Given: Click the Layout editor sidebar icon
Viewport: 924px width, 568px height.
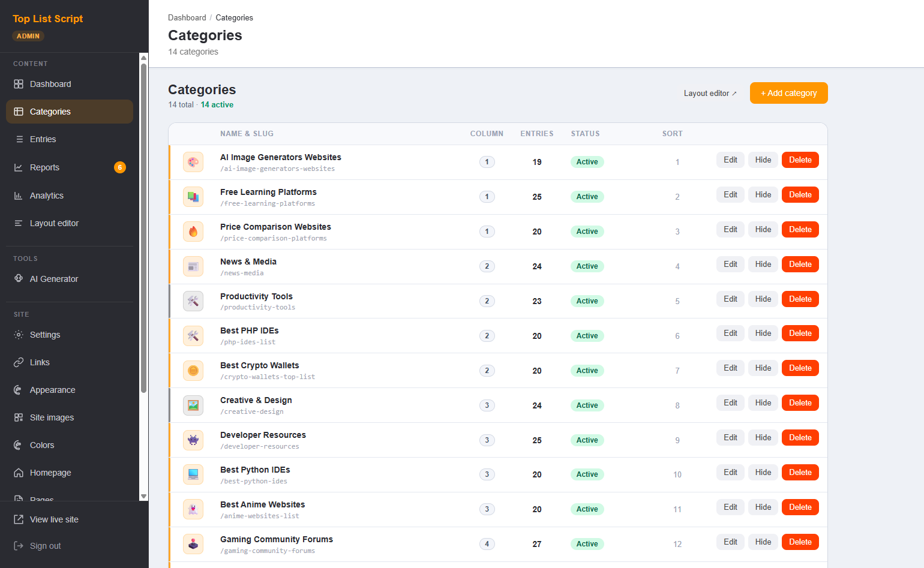Looking at the screenshot, I should 19,223.
